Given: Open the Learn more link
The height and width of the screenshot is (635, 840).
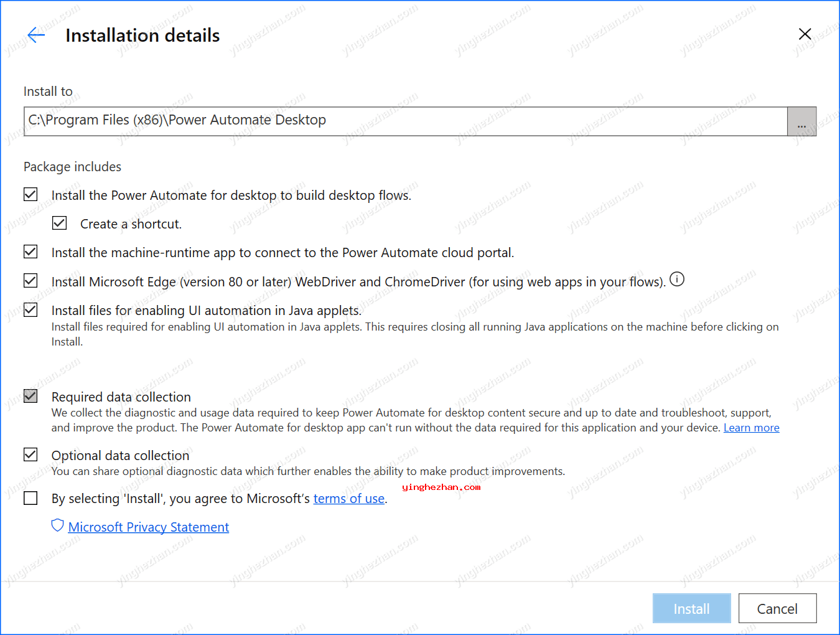Looking at the screenshot, I should 751,428.
